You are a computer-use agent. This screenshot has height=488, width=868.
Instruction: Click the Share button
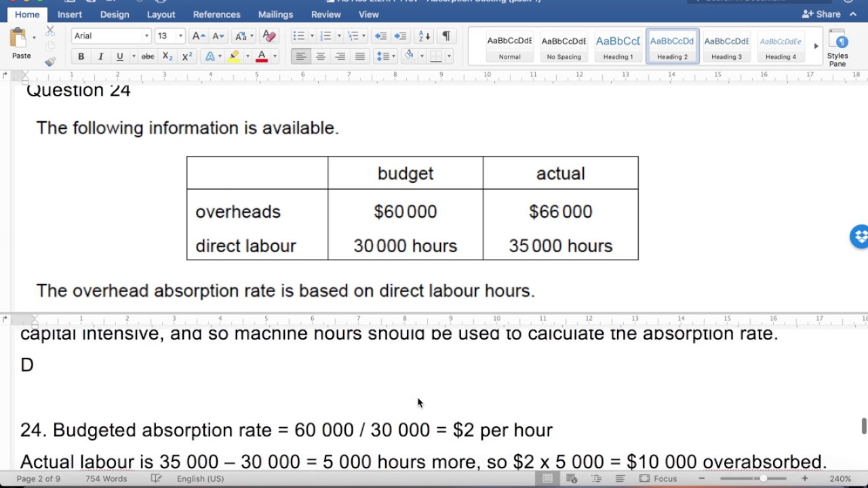[x=822, y=14]
